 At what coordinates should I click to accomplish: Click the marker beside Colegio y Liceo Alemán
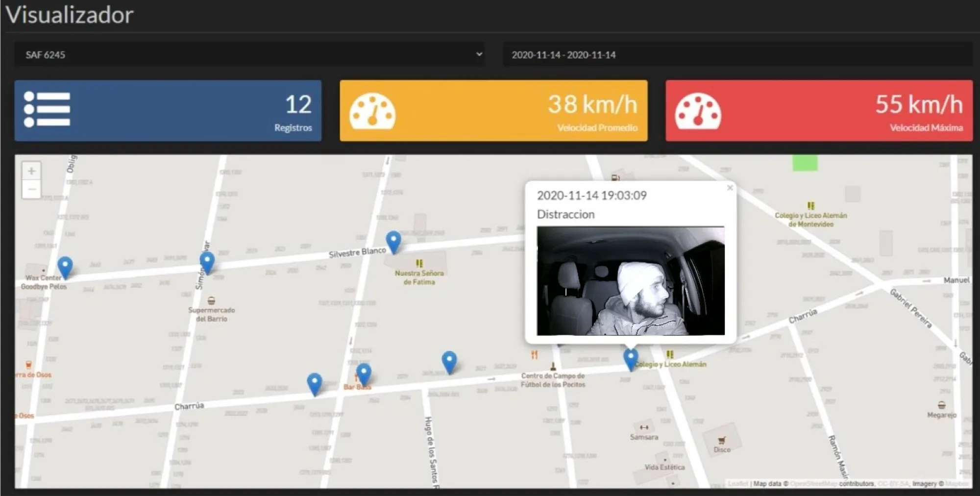pos(631,359)
